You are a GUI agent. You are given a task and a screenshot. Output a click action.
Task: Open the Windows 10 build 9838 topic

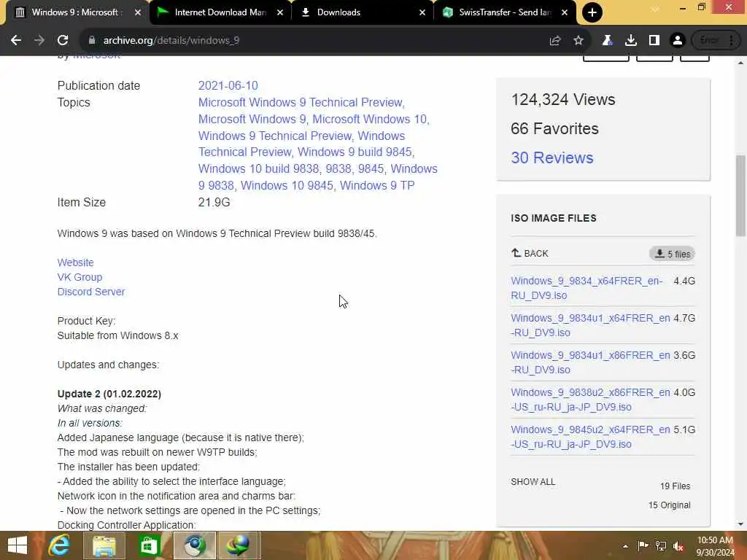(x=258, y=168)
